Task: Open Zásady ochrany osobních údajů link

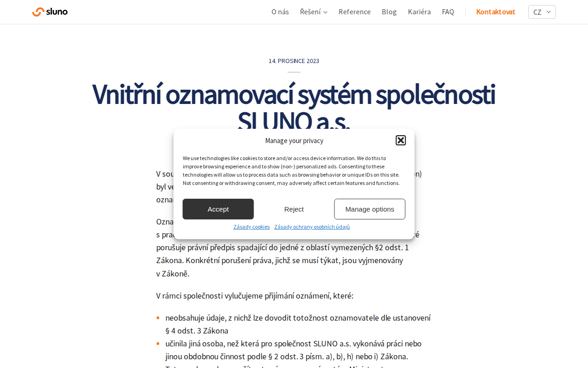Action: coord(312,227)
